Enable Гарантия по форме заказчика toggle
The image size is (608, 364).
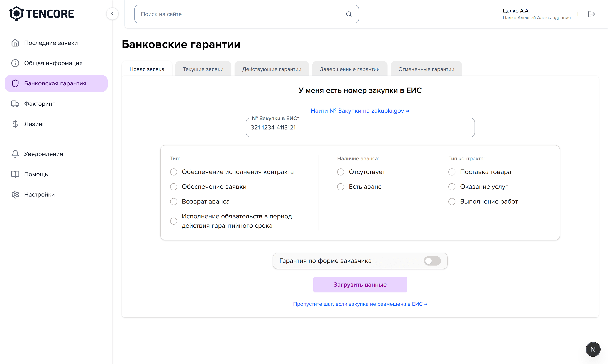(x=432, y=261)
